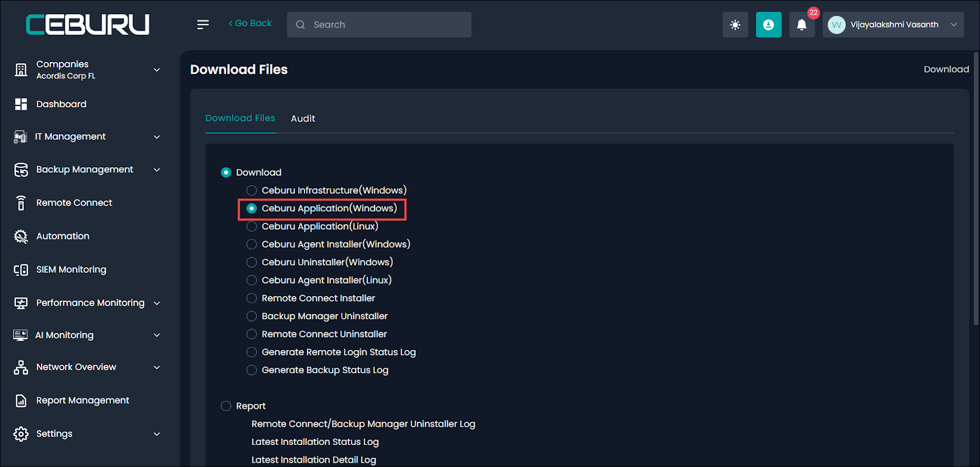Click the Ceburu logo
Viewport: 980px width, 467px height.
pyautogui.click(x=88, y=25)
